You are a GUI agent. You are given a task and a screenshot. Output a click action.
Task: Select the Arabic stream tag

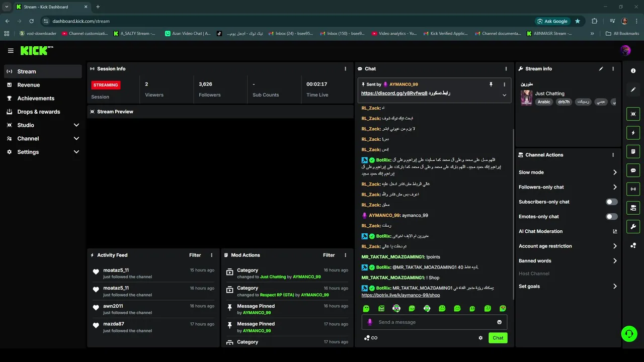click(x=544, y=102)
